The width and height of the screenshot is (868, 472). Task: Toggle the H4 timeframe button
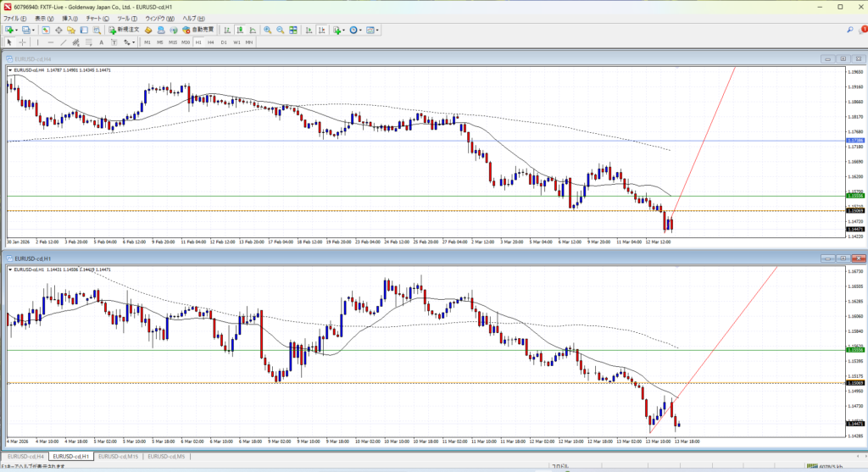coord(211,42)
